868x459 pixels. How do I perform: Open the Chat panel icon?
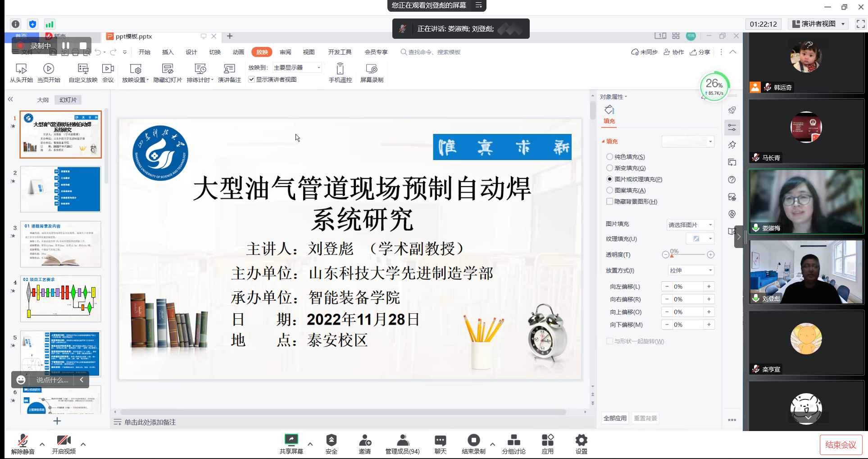pyautogui.click(x=440, y=440)
